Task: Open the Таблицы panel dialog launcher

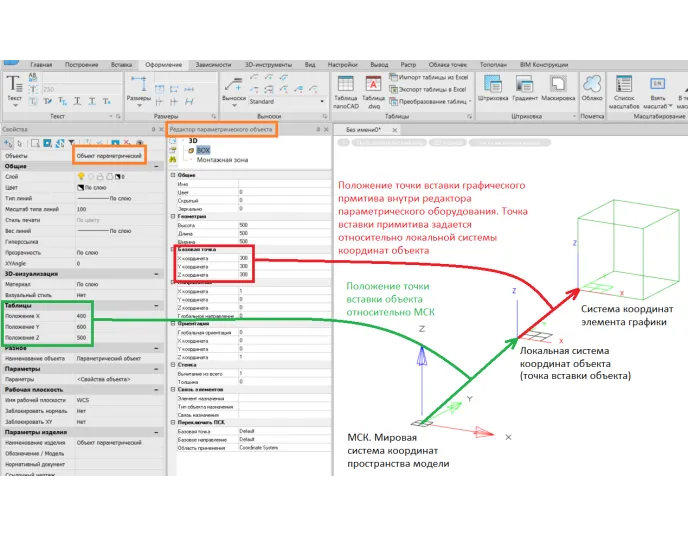Action: (469, 116)
